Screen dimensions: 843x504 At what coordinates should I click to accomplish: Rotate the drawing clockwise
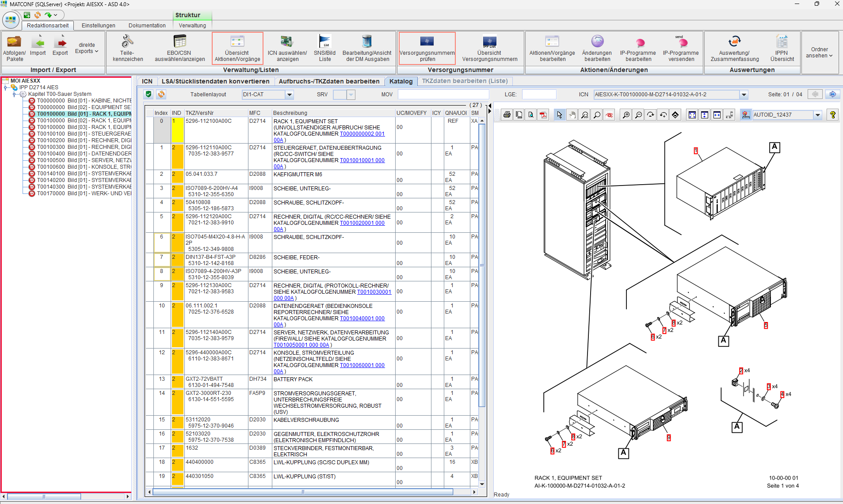[x=651, y=115]
